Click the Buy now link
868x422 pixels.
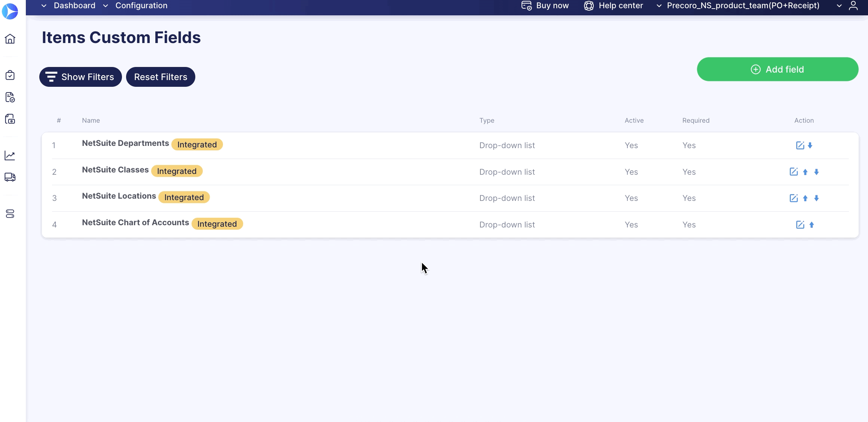545,6
